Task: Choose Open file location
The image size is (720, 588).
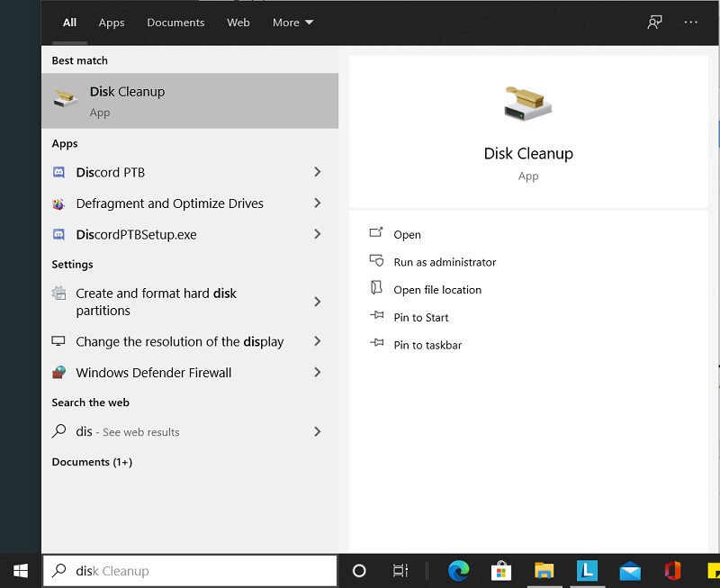Action: [x=437, y=290]
